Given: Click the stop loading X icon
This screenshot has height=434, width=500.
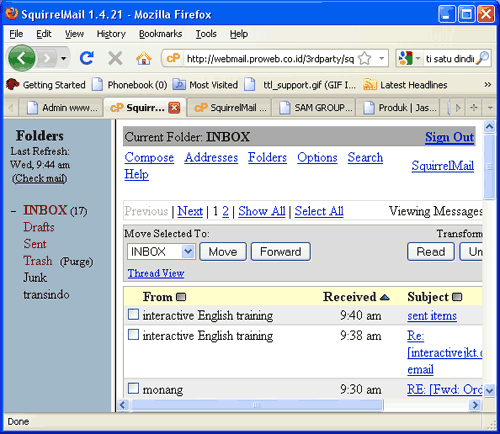Looking at the screenshot, I should click(115, 59).
